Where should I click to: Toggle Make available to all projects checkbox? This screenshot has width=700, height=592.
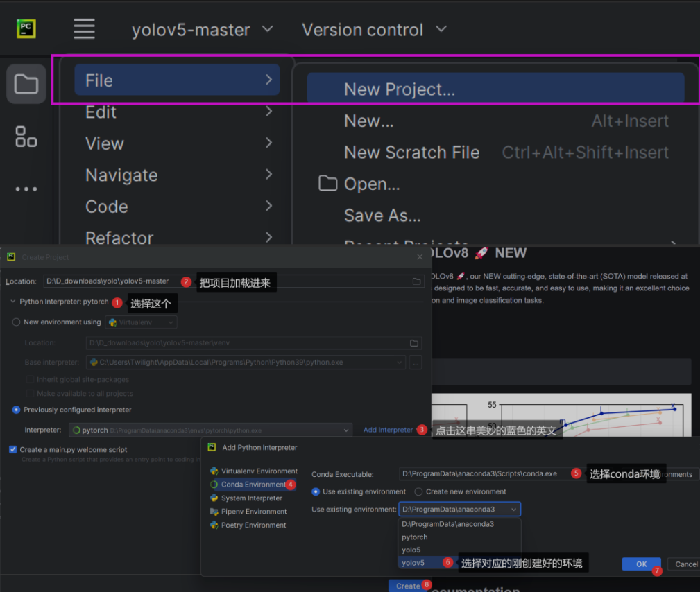(x=31, y=393)
